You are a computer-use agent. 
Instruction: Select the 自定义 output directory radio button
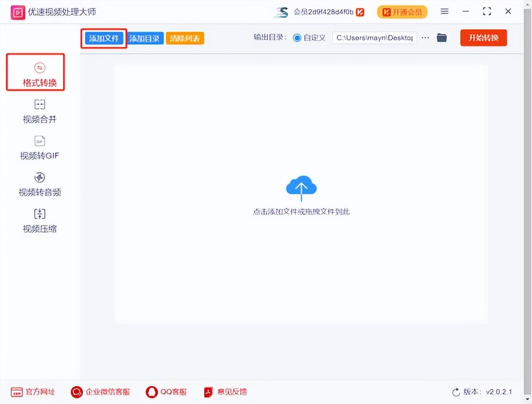coord(297,38)
